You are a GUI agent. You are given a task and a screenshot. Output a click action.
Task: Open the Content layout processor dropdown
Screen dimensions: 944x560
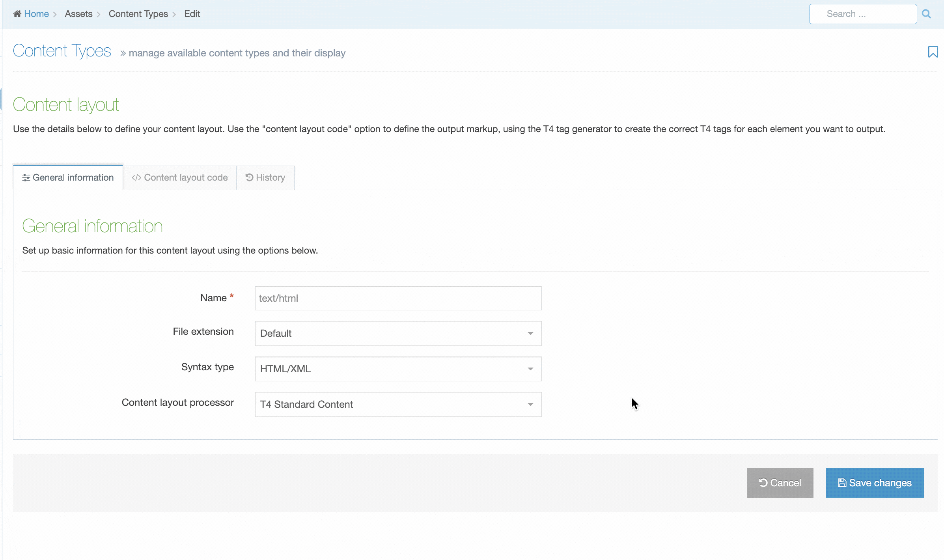coord(398,405)
